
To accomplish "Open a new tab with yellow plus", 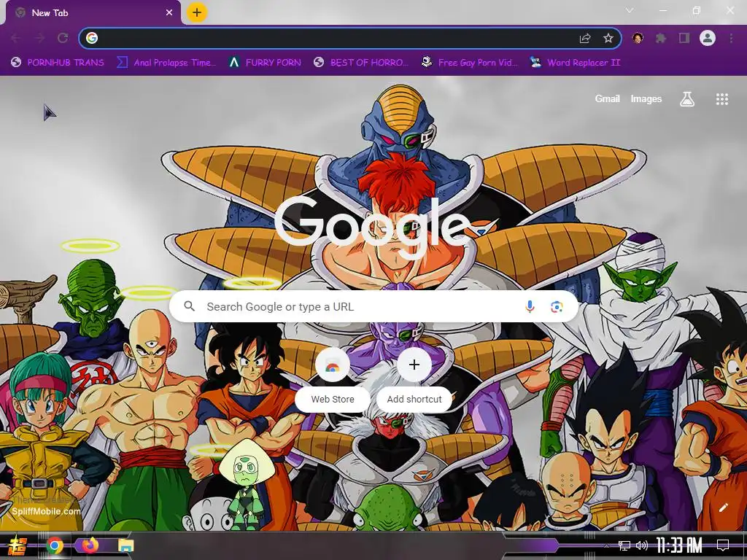I will 197,12.
